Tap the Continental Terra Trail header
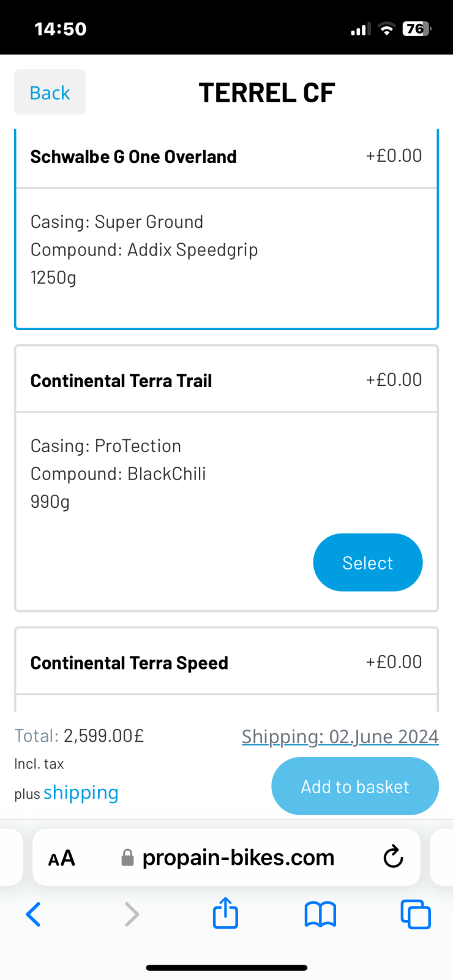 (121, 381)
